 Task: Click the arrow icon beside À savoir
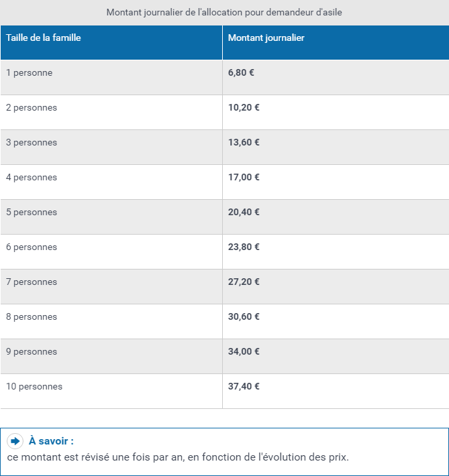coord(15,441)
